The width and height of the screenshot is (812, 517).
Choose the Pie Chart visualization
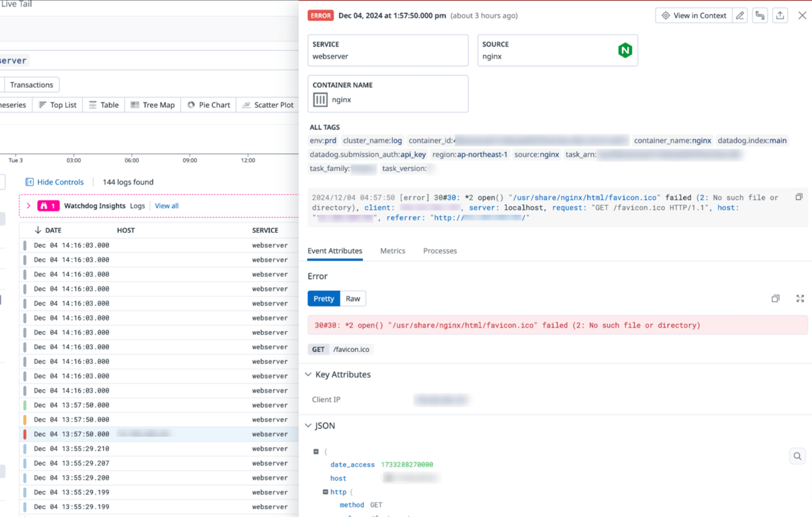click(209, 105)
